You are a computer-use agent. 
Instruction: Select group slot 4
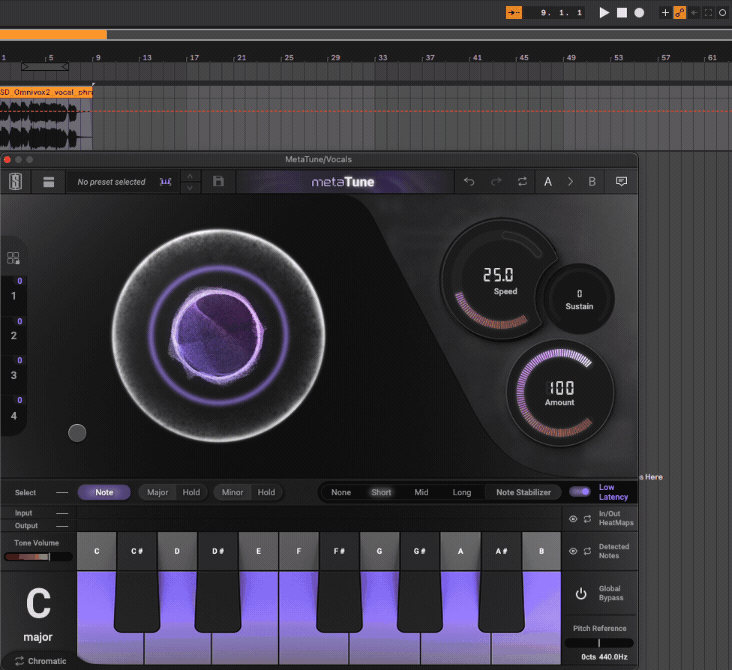14,415
